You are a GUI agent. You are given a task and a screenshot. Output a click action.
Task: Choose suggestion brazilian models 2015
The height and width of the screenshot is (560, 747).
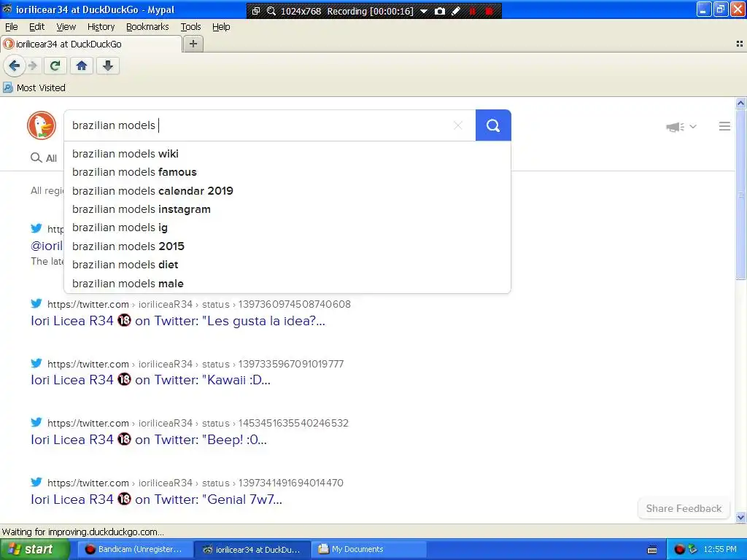coord(287,246)
